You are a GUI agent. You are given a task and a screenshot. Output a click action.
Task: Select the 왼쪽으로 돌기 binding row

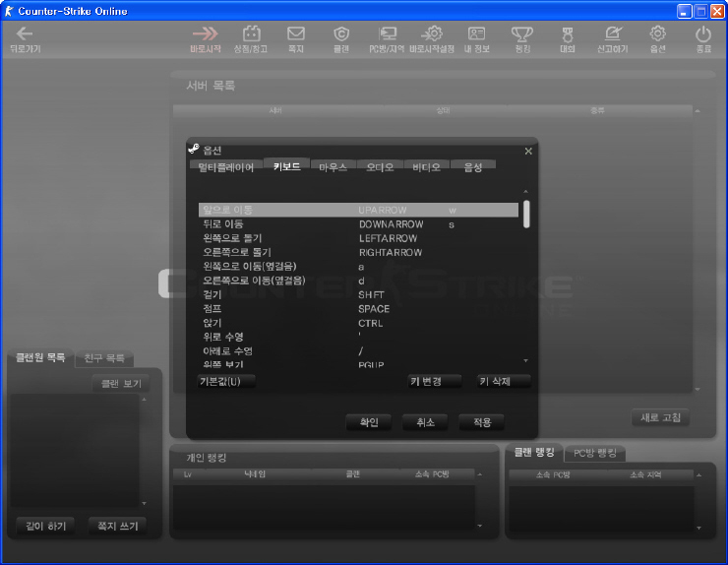tap(358, 238)
